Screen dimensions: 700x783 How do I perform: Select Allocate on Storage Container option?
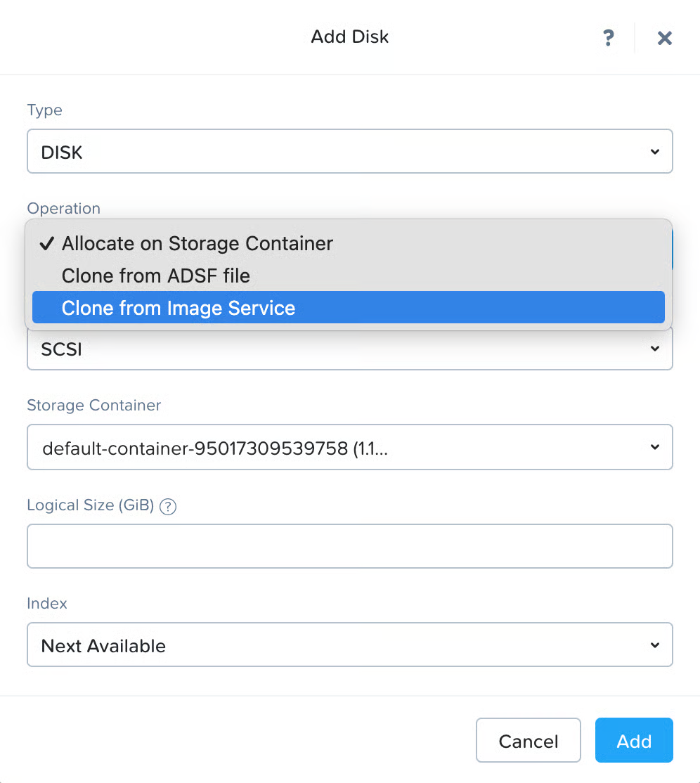(197, 244)
